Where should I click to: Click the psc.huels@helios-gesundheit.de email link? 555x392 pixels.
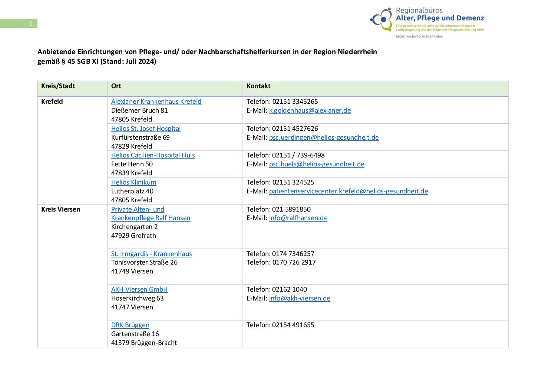[x=316, y=164]
